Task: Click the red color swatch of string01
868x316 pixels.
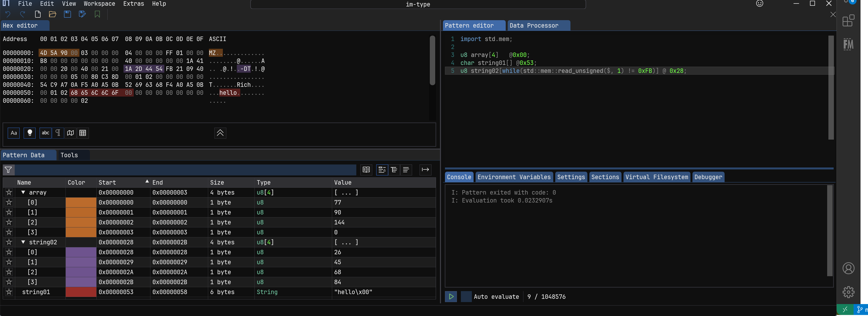Action: [x=81, y=292]
